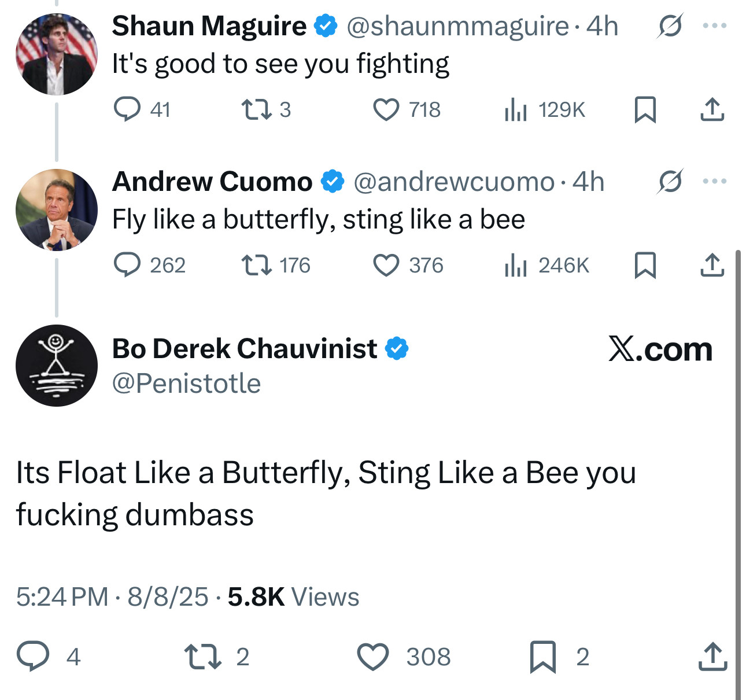The width and height of the screenshot is (746, 700).
Task: Click Grok icon on Andrew Cuomo's tweet
Action: click(x=670, y=182)
